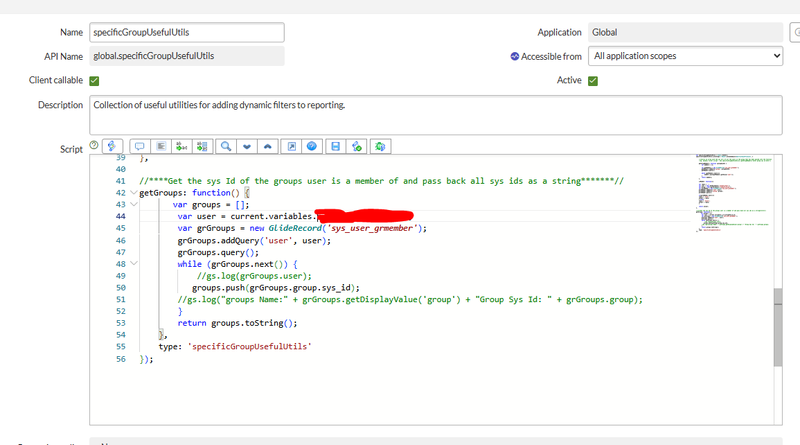Click 'grGroups.query();' on line 47

(218, 252)
